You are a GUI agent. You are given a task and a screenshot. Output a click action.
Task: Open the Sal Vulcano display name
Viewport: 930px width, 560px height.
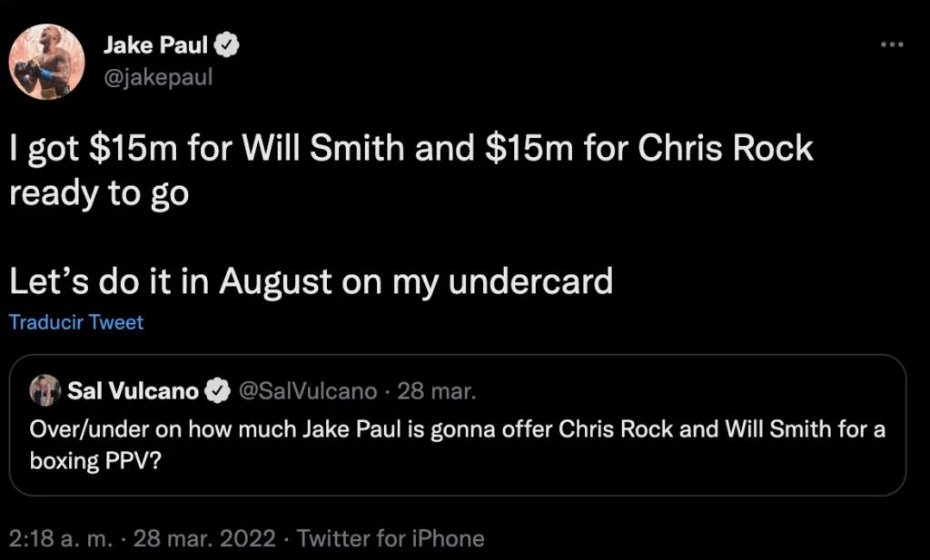pyautogui.click(x=133, y=391)
